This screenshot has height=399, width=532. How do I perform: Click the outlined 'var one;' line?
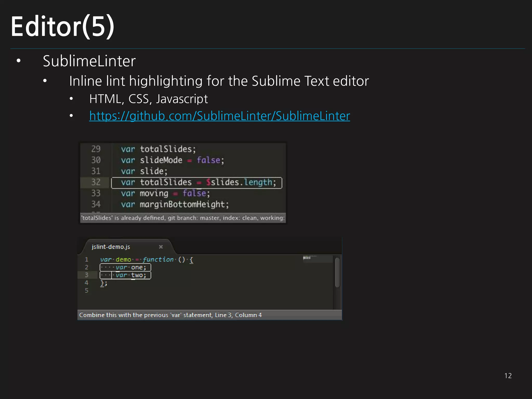tap(125, 267)
